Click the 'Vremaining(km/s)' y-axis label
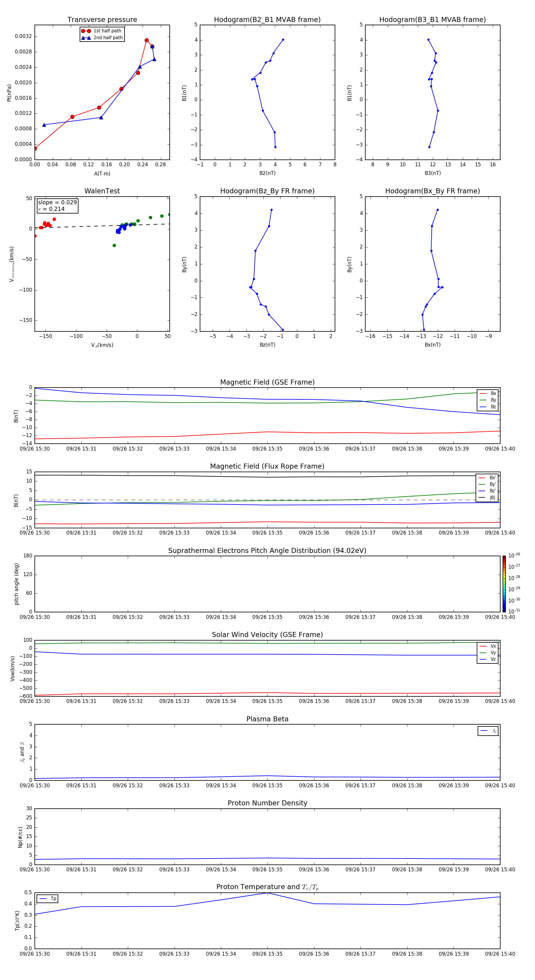This screenshot has height=980, width=535. 11,264
